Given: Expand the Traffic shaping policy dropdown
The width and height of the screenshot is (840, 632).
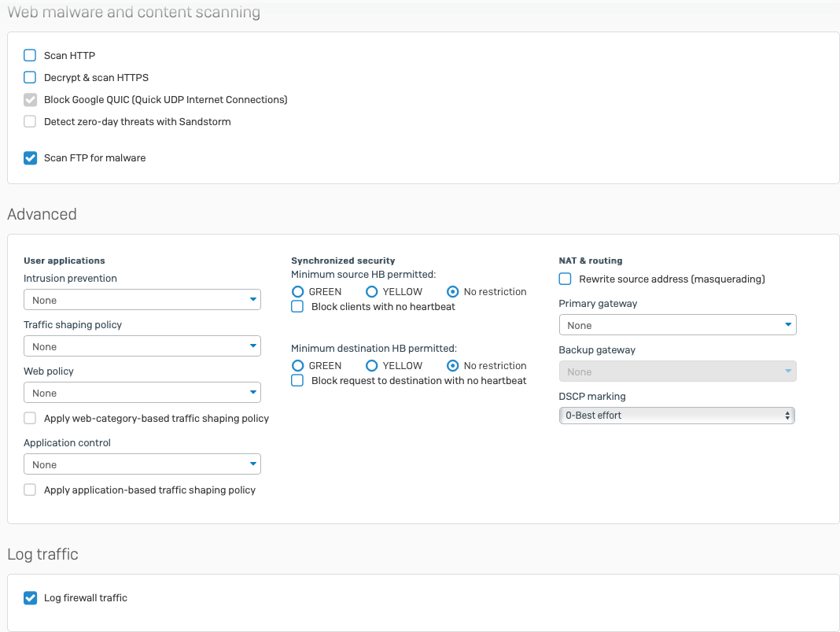Looking at the screenshot, I should click(x=142, y=346).
